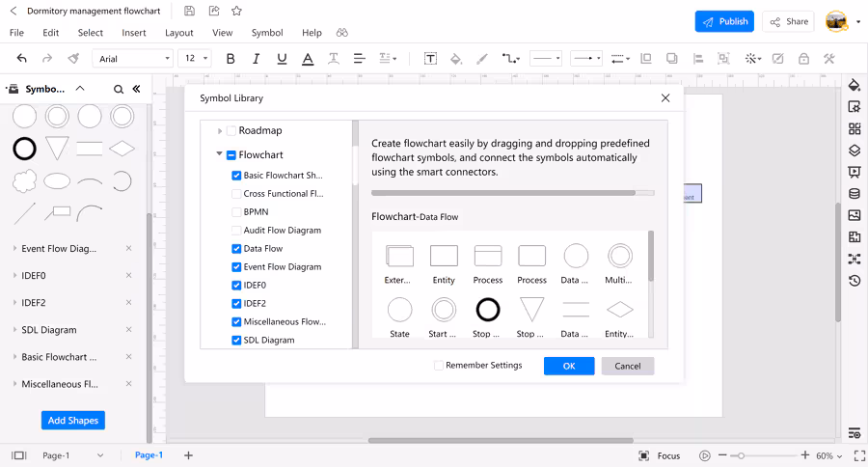Open the Edit menu
Viewport: 868px width, 467px height.
coord(50,33)
